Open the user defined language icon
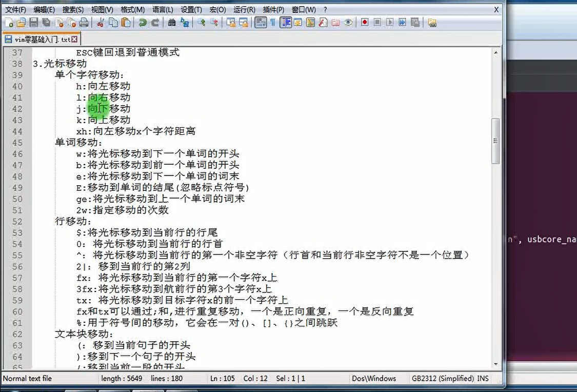This screenshot has width=577, height=392. click(x=298, y=23)
